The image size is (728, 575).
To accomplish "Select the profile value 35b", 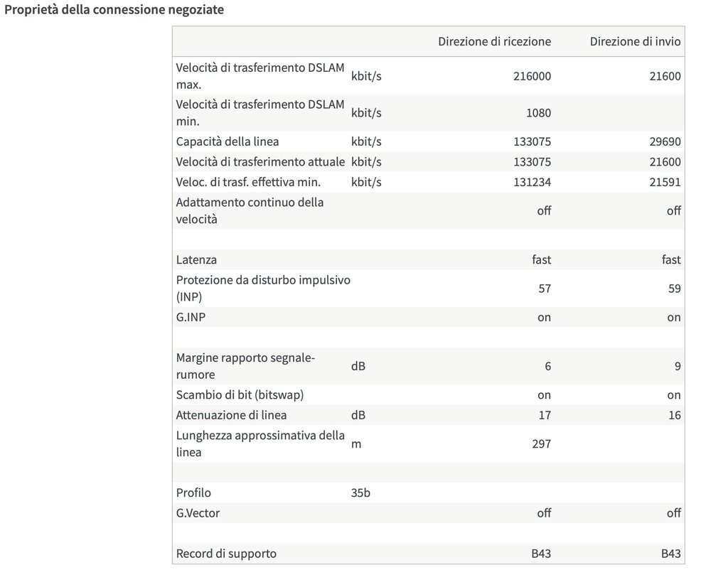I will coord(360,493).
